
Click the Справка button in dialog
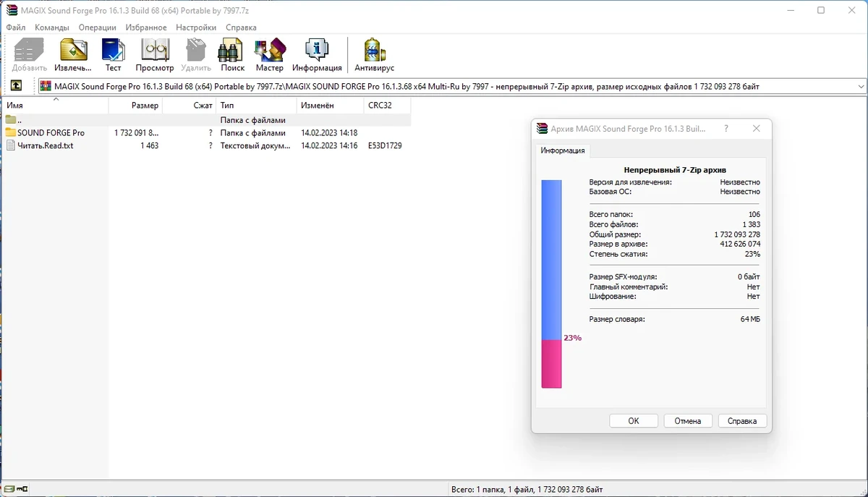coord(742,421)
